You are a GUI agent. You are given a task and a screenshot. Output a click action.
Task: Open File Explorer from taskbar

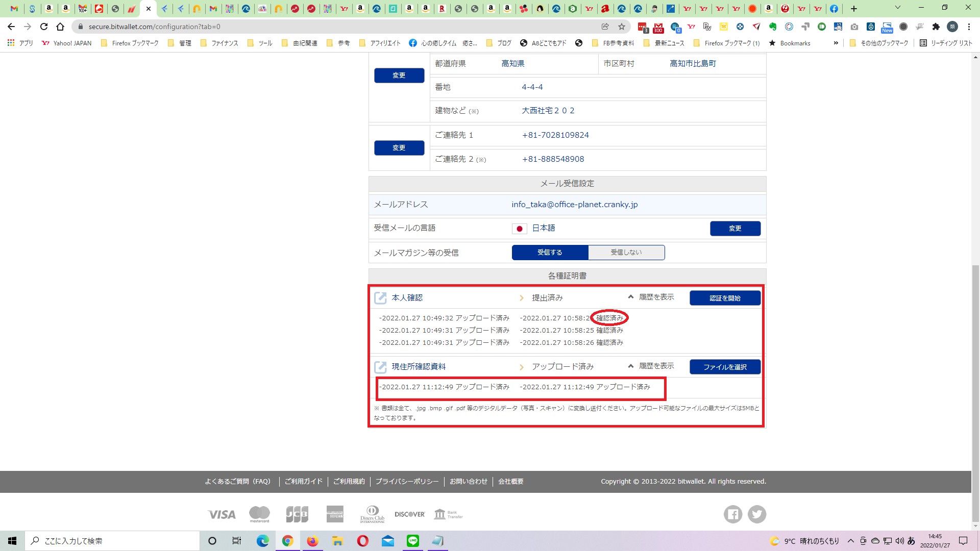click(337, 541)
